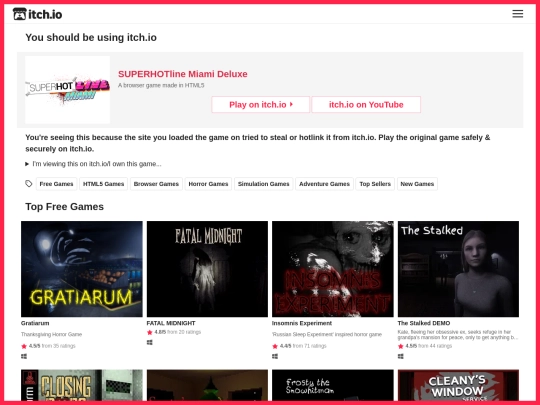Click Windows icon under Insomnis Experiment
This screenshot has height=405, width=540.
[x=275, y=356]
